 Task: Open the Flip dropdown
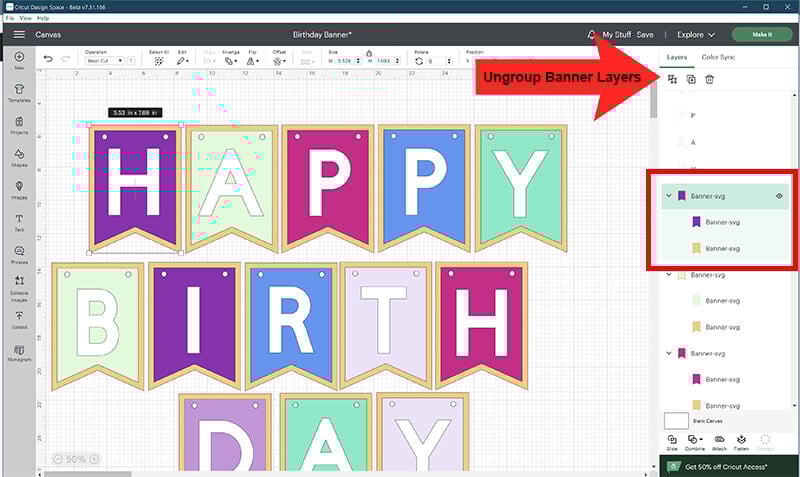pyautogui.click(x=253, y=61)
